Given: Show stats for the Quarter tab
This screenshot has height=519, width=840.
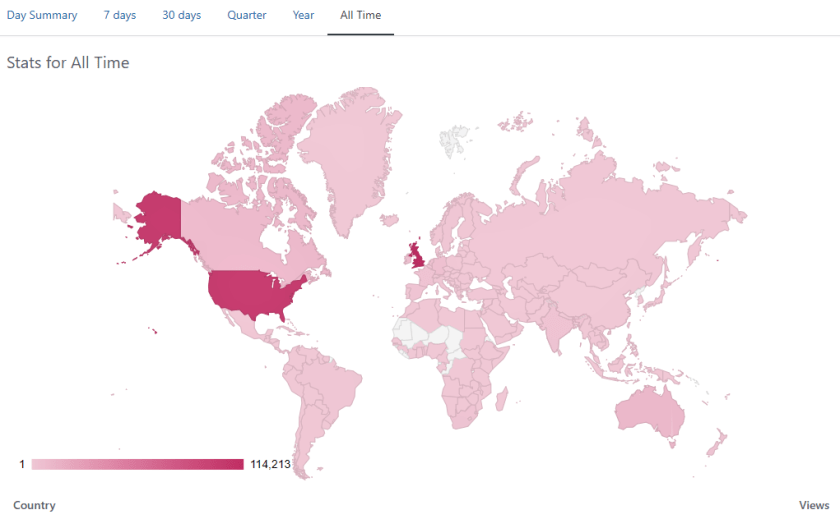Looking at the screenshot, I should coord(247,16).
